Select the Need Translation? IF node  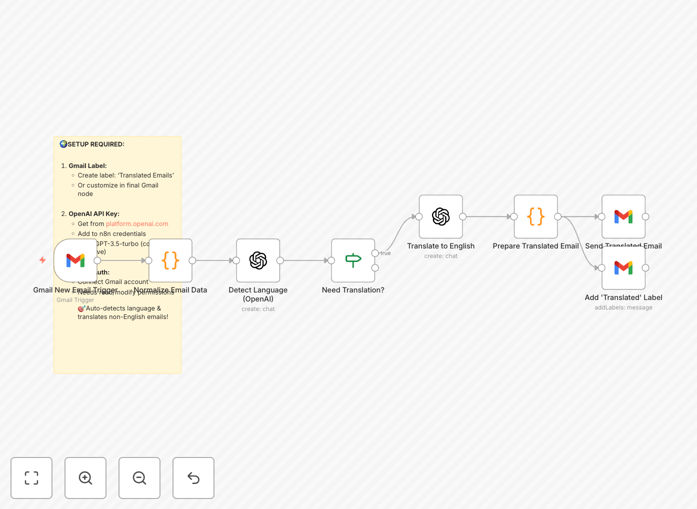pyautogui.click(x=353, y=260)
